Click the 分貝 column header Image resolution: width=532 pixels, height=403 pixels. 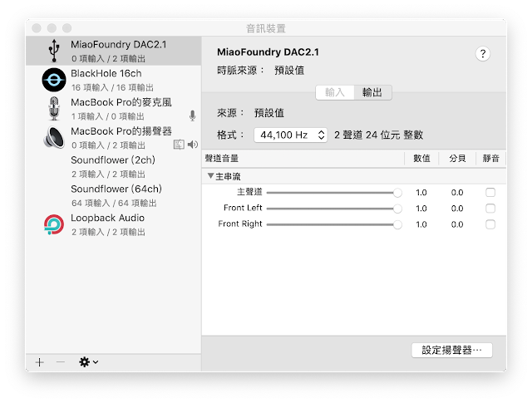(x=457, y=159)
